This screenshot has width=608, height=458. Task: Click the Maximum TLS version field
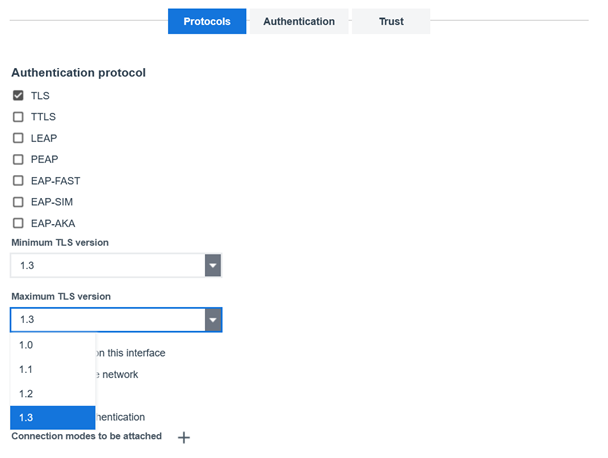click(107, 319)
